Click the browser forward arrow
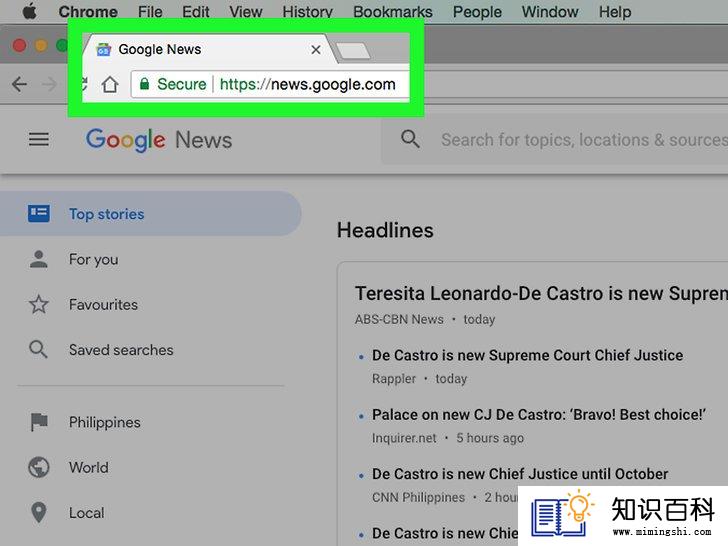The width and height of the screenshot is (728, 546). 49,84
